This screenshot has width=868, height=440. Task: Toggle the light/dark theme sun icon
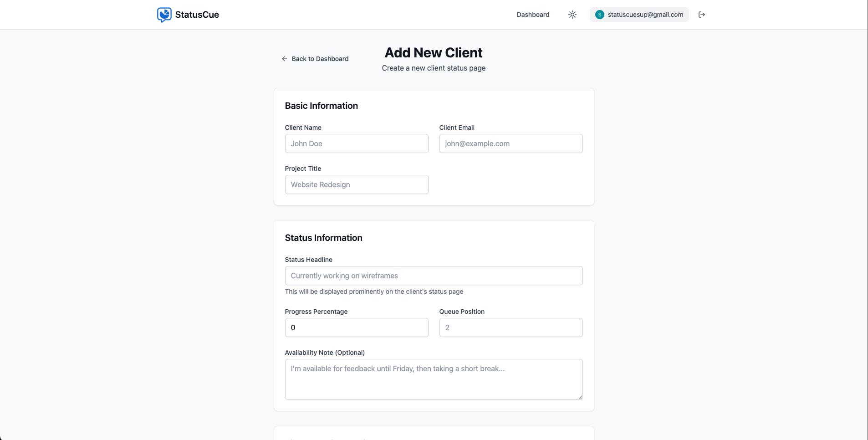(x=572, y=15)
